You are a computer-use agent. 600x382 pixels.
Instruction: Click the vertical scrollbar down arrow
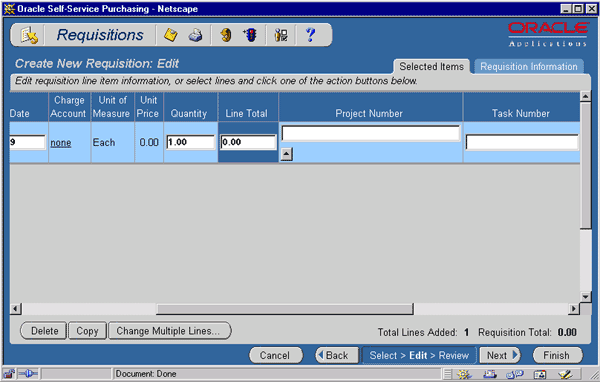click(x=585, y=297)
